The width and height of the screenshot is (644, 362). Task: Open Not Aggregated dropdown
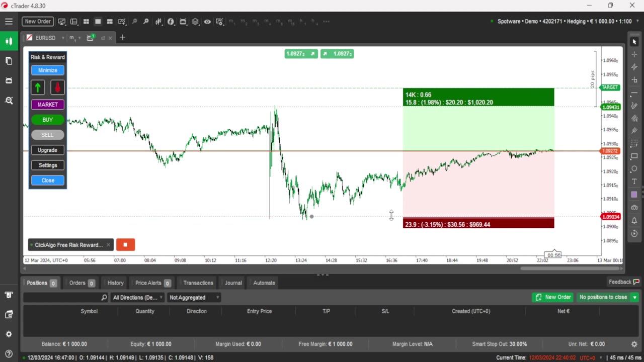(194, 298)
